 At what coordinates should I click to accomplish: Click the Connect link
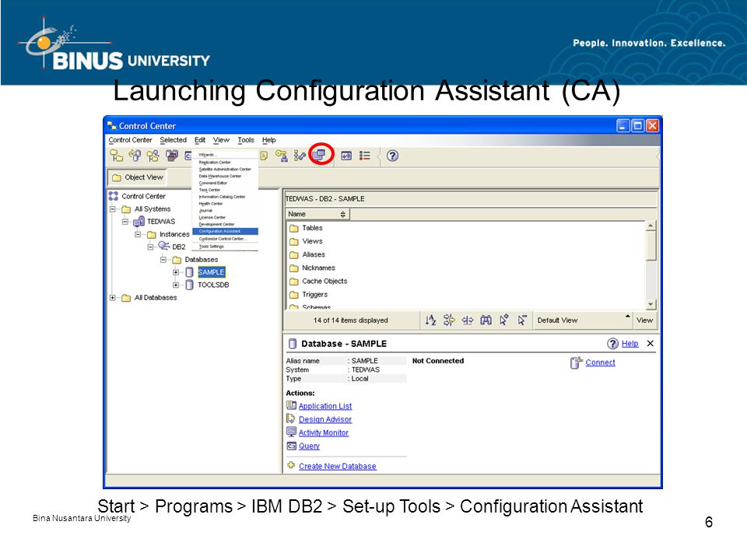(600, 362)
